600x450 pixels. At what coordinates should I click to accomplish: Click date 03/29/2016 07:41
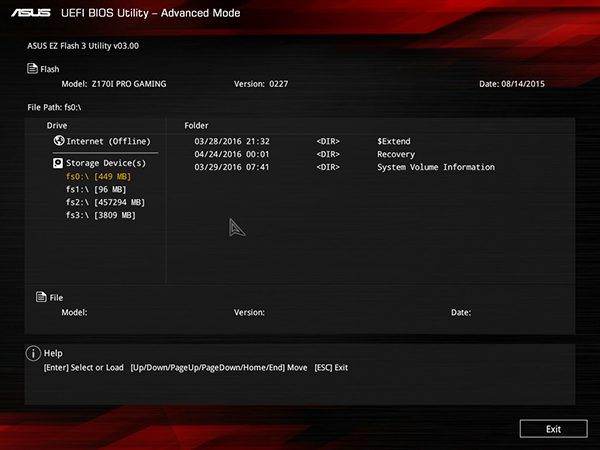(232, 167)
